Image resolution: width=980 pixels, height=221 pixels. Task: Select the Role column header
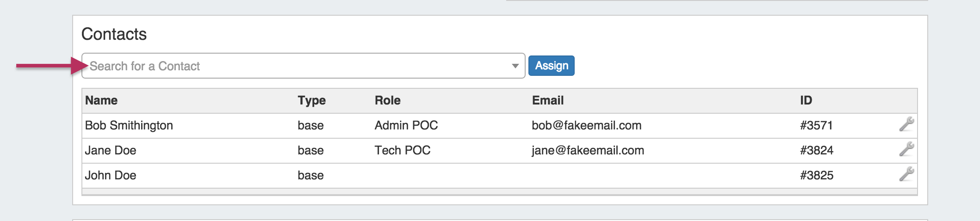[387, 100]
